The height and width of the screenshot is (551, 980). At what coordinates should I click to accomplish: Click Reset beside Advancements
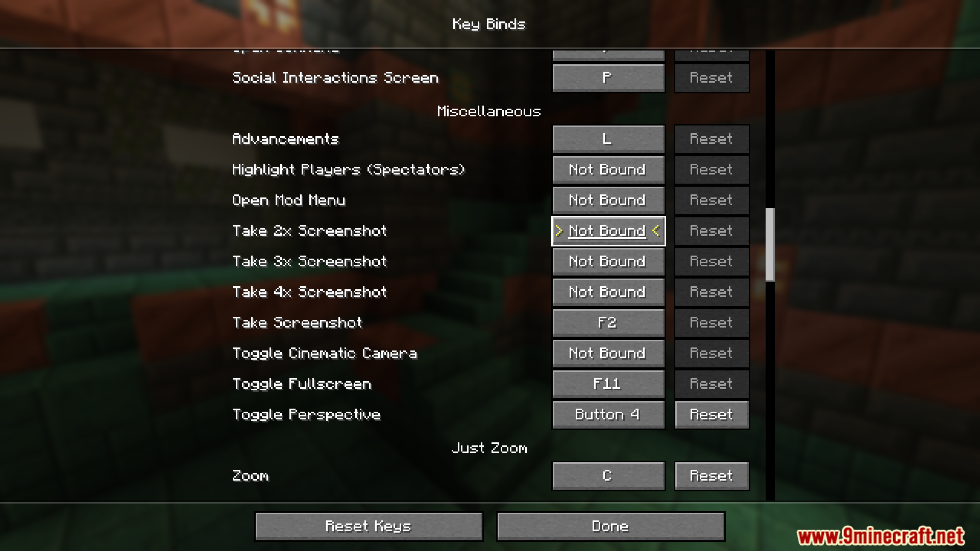point(712,139)
